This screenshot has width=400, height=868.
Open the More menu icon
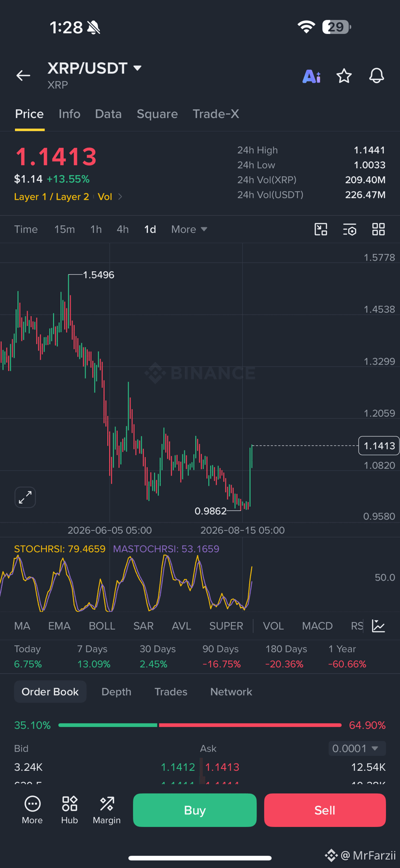(32, 810)
